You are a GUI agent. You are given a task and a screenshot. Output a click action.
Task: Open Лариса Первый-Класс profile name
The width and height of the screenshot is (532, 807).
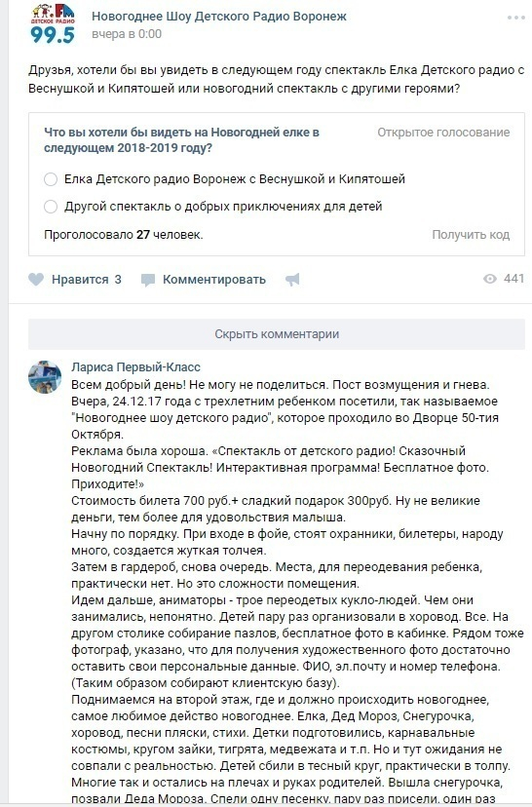[x=135, y=367]
